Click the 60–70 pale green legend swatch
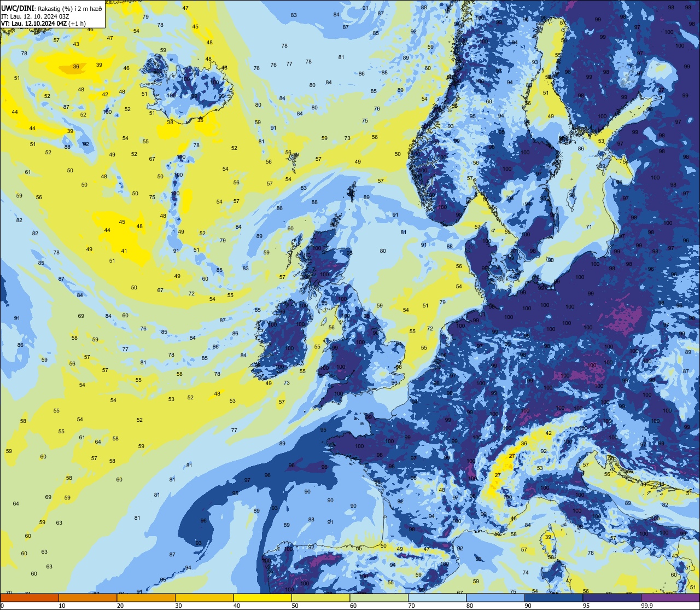Viewport: 700px width, 610px height. coord(379,597)
